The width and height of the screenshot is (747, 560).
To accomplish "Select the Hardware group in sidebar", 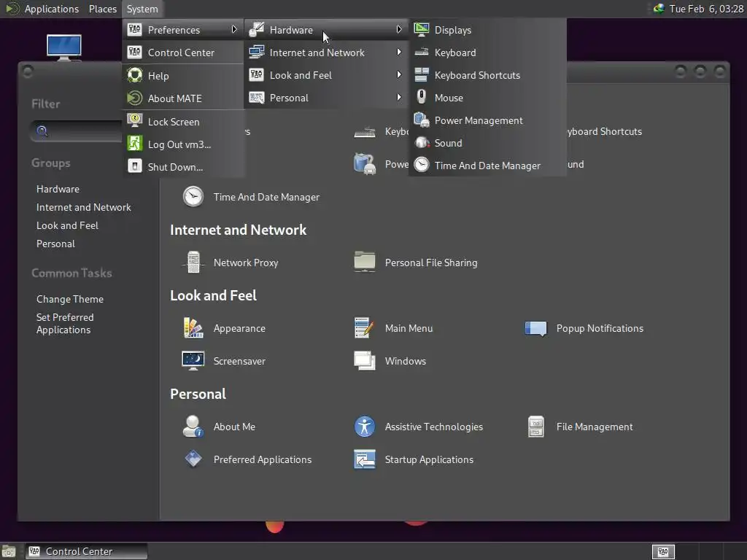I will (x=58, y=189).
